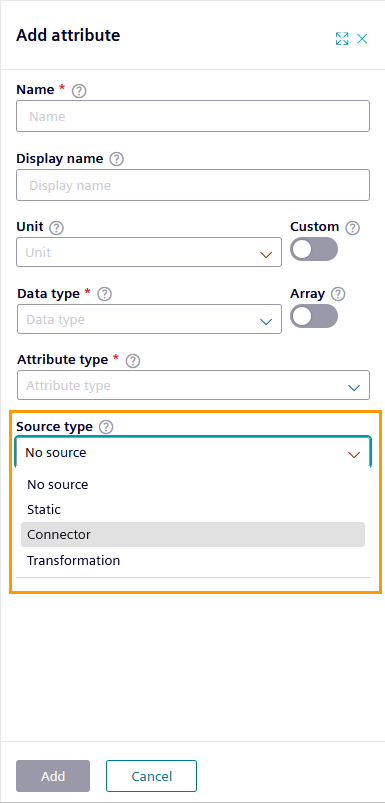Open help for Data type
The image size is (385, 803).
tap(104, 294)
